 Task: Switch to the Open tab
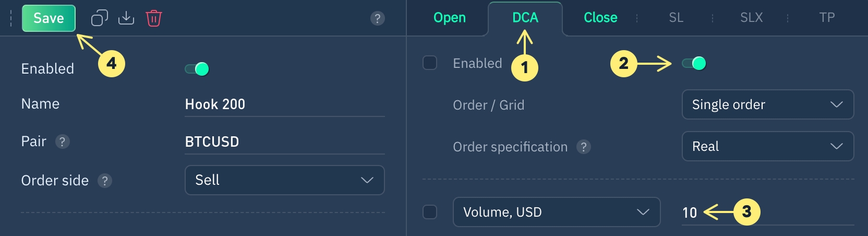(450, 18)
